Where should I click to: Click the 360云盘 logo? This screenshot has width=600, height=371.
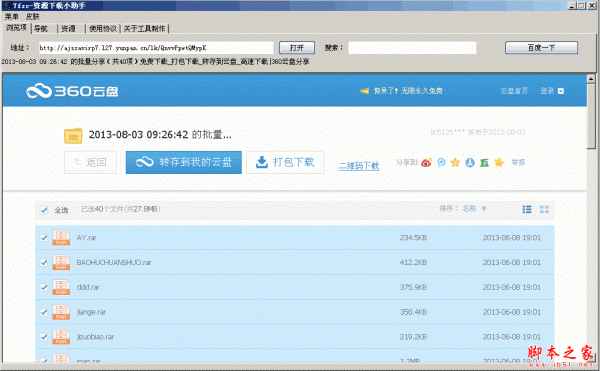click(72, 91)
